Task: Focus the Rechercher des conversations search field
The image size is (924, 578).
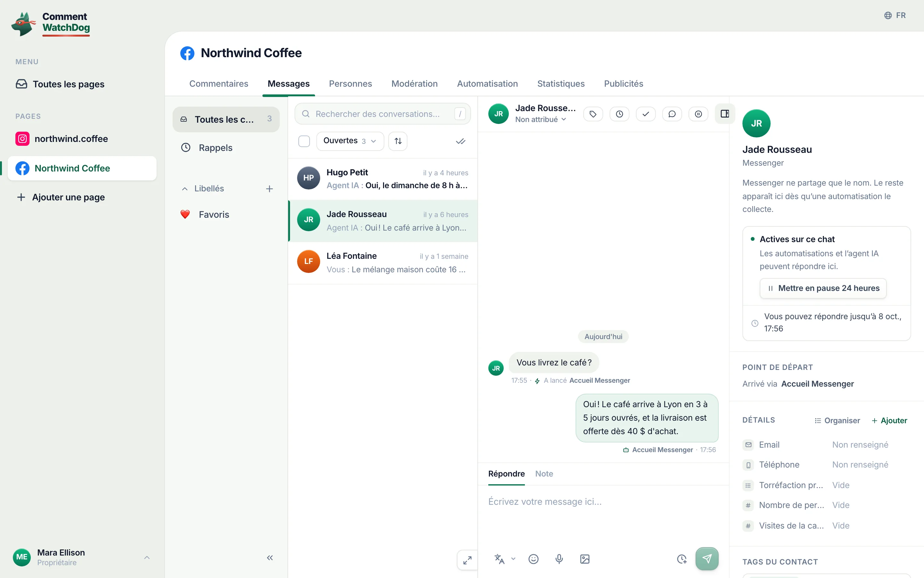Action: [382, 114]
